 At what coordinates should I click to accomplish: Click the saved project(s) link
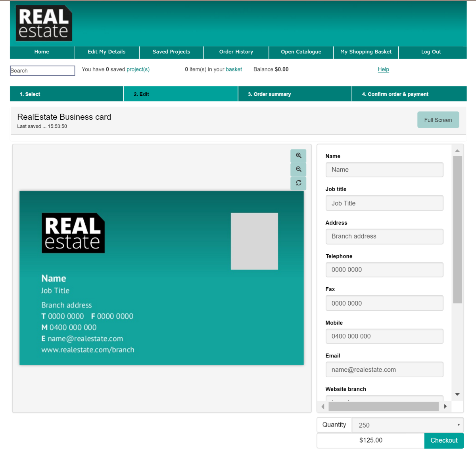(138, 69)
